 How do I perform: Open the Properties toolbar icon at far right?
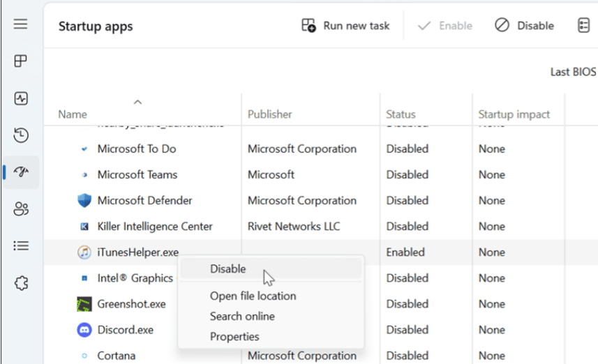pyautogui.click(x=583, y=26)
